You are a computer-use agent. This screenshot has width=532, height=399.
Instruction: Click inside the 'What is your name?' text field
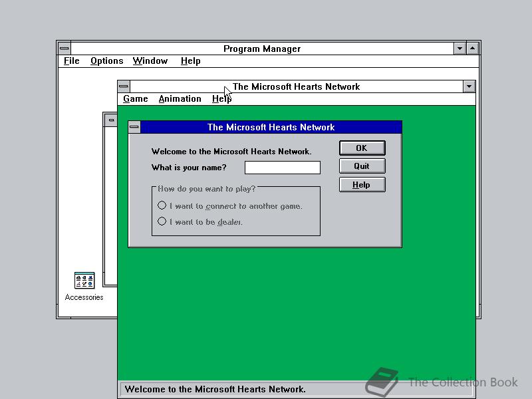pos(282,167)
